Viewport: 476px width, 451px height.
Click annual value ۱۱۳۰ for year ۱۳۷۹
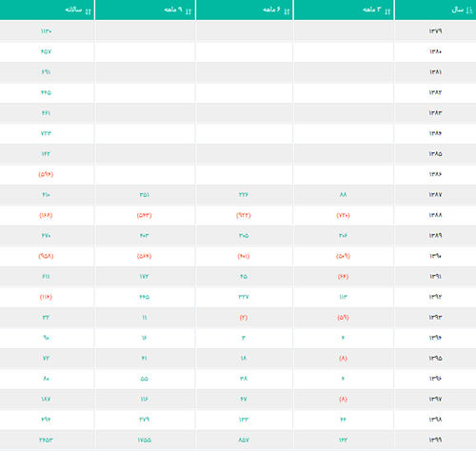click(x=46, y=31)
